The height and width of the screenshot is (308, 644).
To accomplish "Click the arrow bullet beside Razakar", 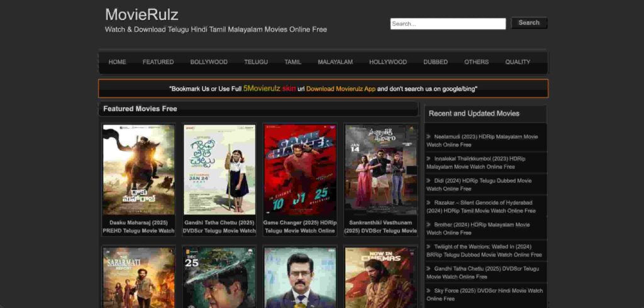I will coord(428,202).
